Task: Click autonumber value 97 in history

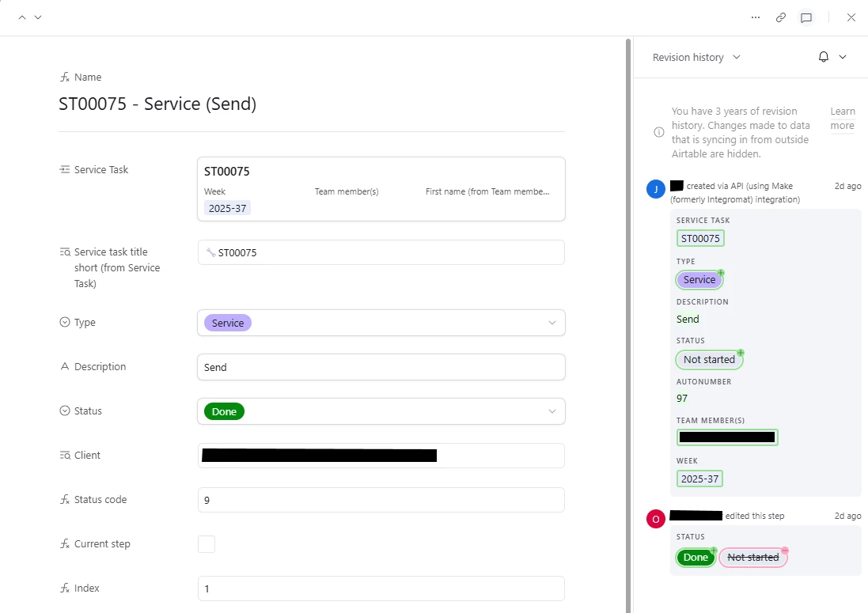Action: pyautogui.click(x=682, y=399)
